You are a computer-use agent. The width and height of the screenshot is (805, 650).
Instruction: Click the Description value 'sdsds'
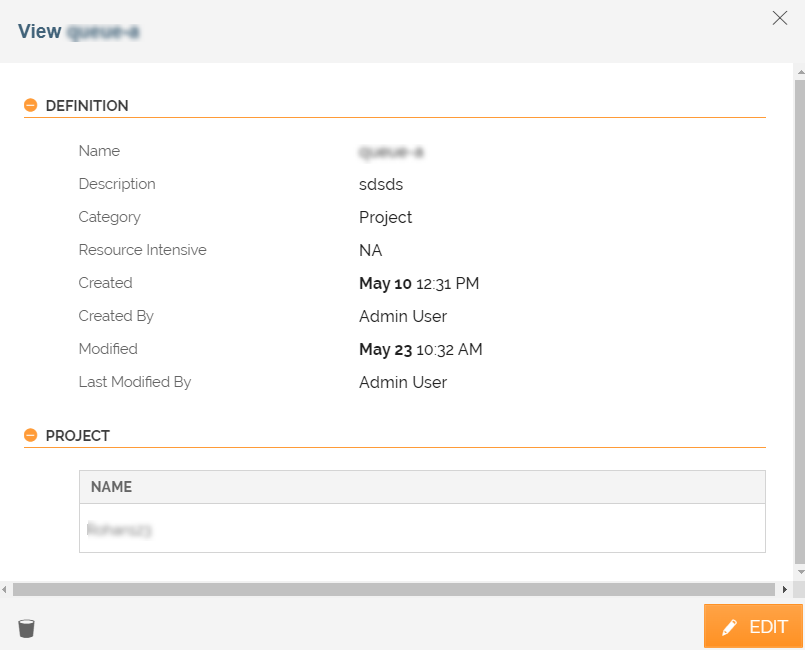(381, 184)
